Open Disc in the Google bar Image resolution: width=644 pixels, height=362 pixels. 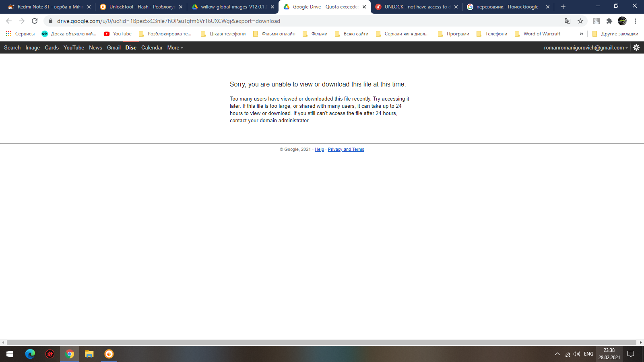click(x=131, y=47)
